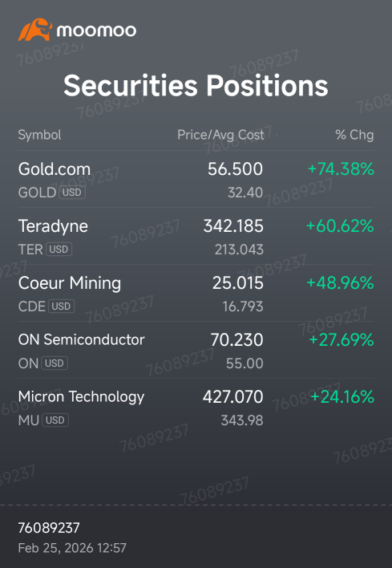The height and width of the screenshot is (568, 392).
Task: Open ON Semiconductor position details
Action: click(x=196, y=350)
